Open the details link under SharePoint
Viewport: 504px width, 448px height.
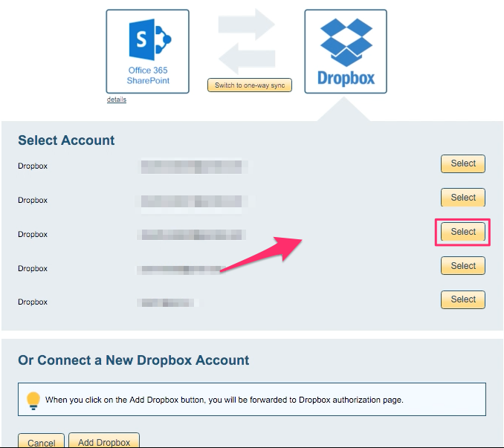tap(117, 100)
